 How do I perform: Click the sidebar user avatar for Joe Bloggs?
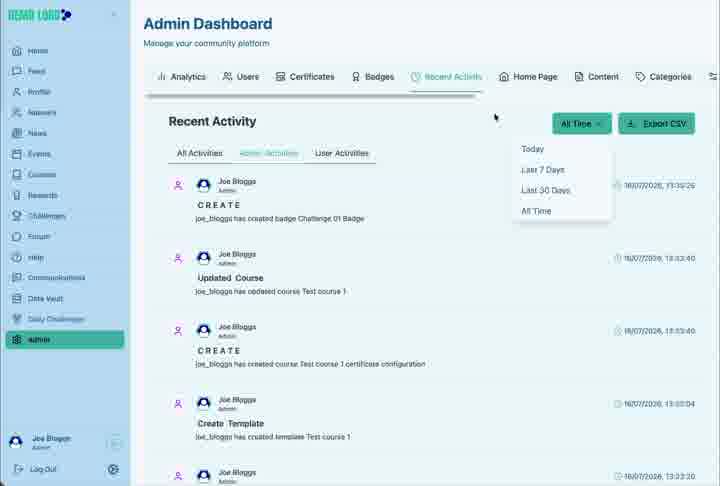[16, 441]
